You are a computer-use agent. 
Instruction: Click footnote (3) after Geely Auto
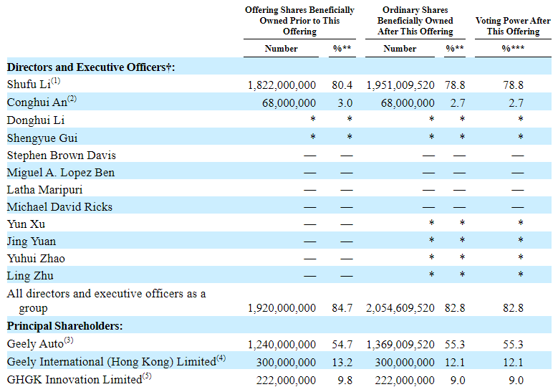69,340
